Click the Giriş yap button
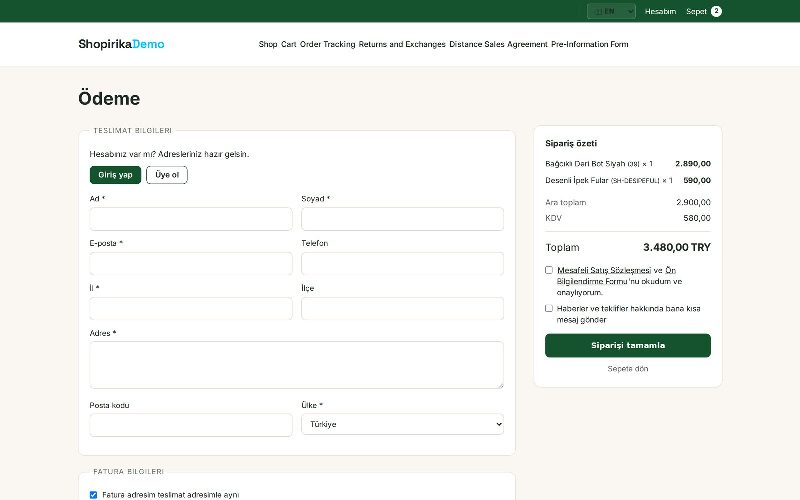 pyautogui.click(x=115, y=175)
